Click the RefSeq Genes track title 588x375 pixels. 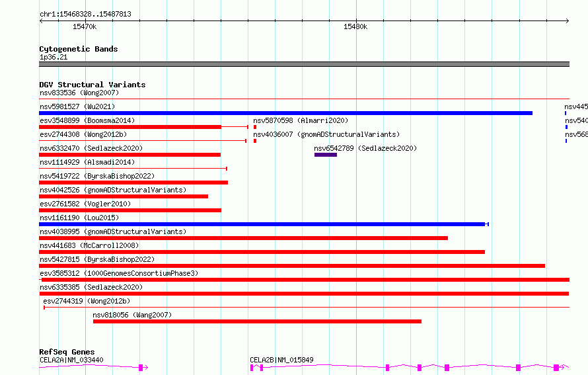pos(67,352)
